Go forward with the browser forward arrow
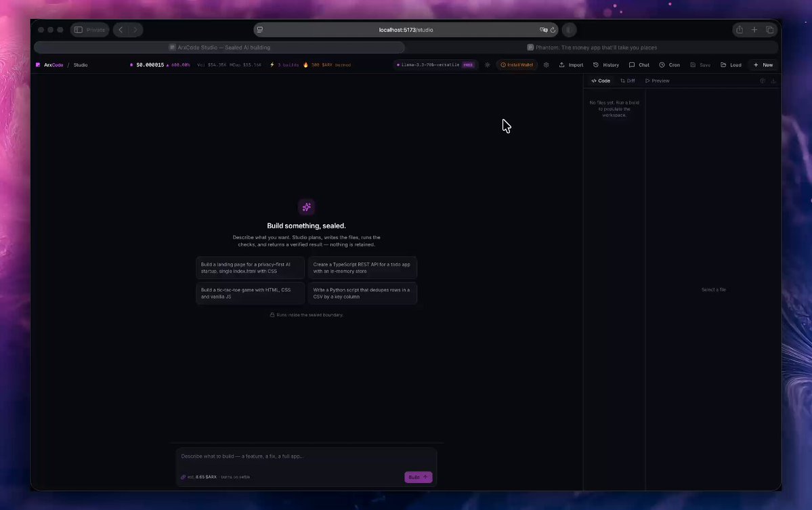 pyautogui.click(x=135, y=30)
